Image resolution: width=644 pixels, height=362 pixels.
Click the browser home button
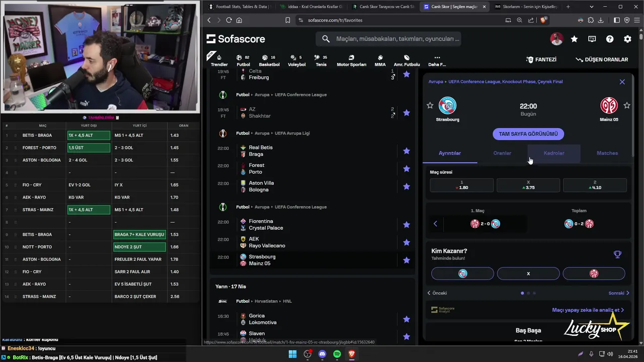pyautogui.click(x=239, y=20)
